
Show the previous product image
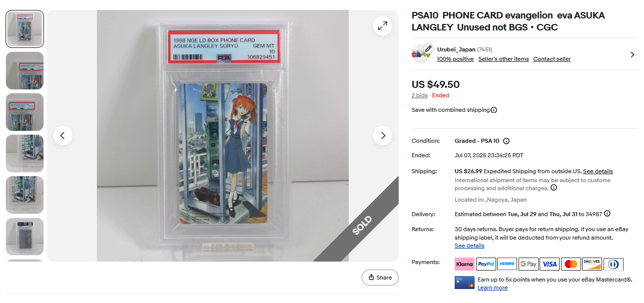click(x=63, y=136)
